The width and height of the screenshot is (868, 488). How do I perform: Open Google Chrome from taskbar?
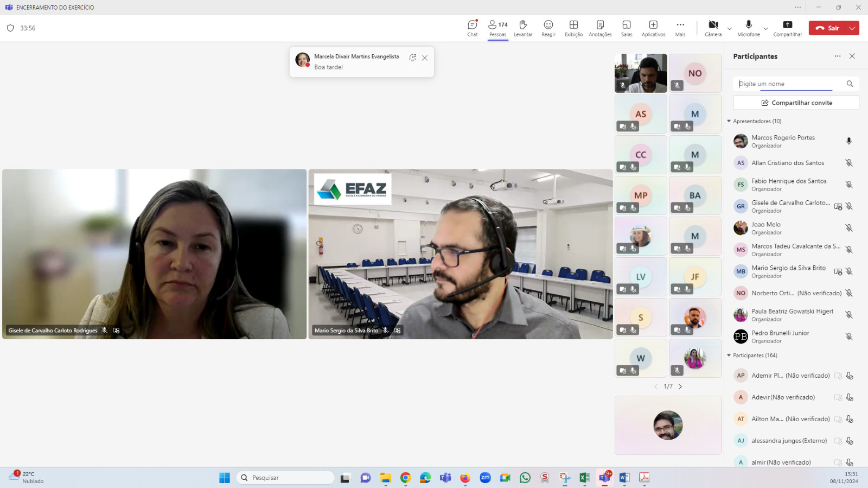(405, 478)
